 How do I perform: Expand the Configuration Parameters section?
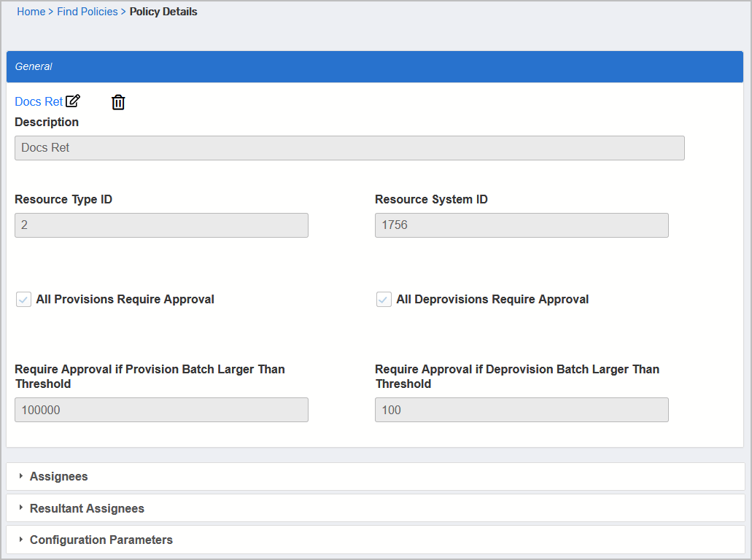[101, 540]
